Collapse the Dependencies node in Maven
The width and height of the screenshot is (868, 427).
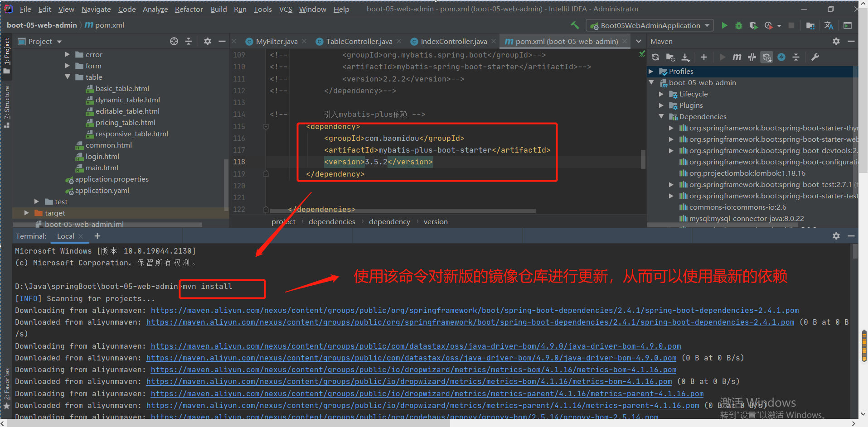(661, 116)
